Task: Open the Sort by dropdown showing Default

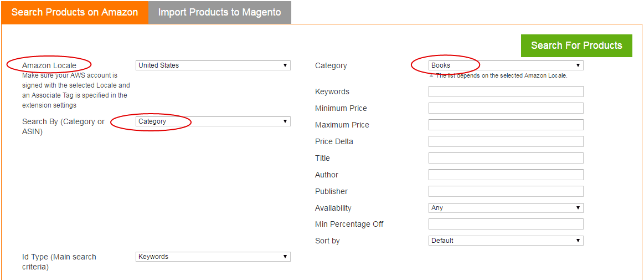Action: click(x=506, y=241)
